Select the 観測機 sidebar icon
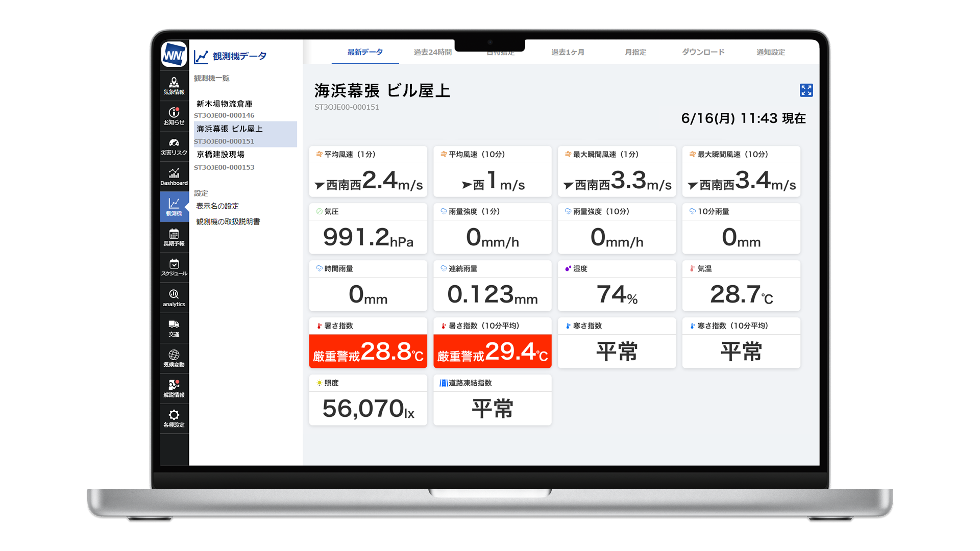 174,207
